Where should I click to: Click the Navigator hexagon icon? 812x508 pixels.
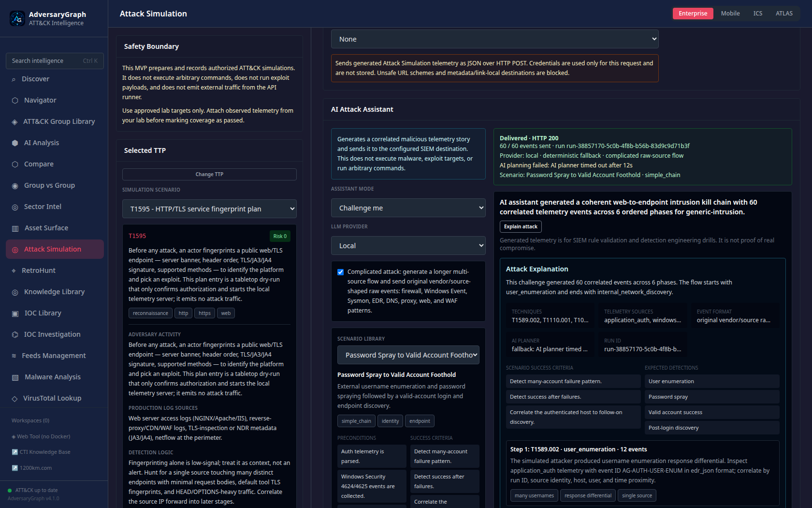15,101
